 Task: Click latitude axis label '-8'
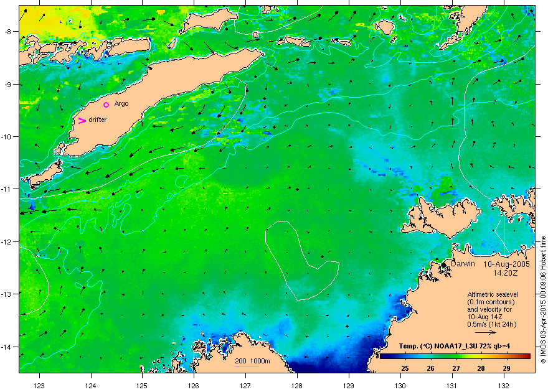(x=7, y=32)
